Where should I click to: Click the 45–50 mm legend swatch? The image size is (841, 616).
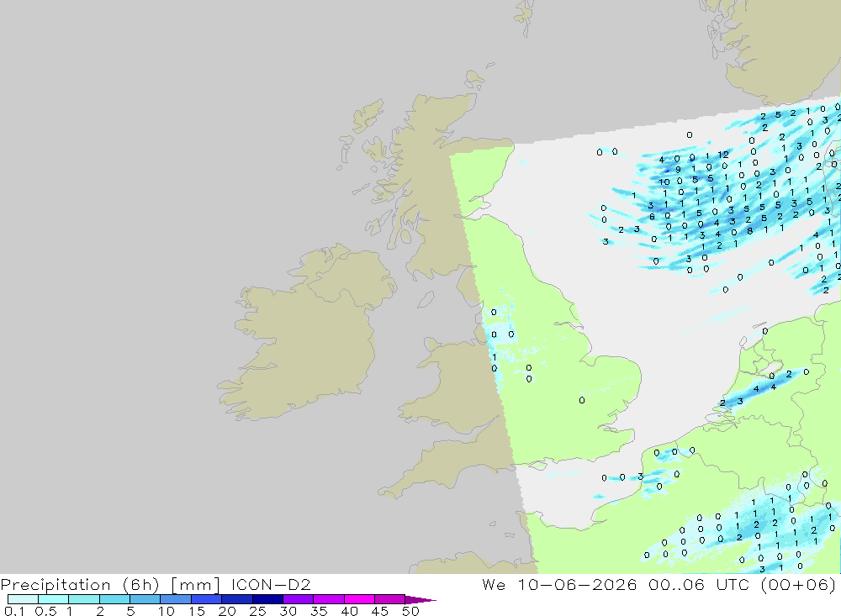point(390,599)
